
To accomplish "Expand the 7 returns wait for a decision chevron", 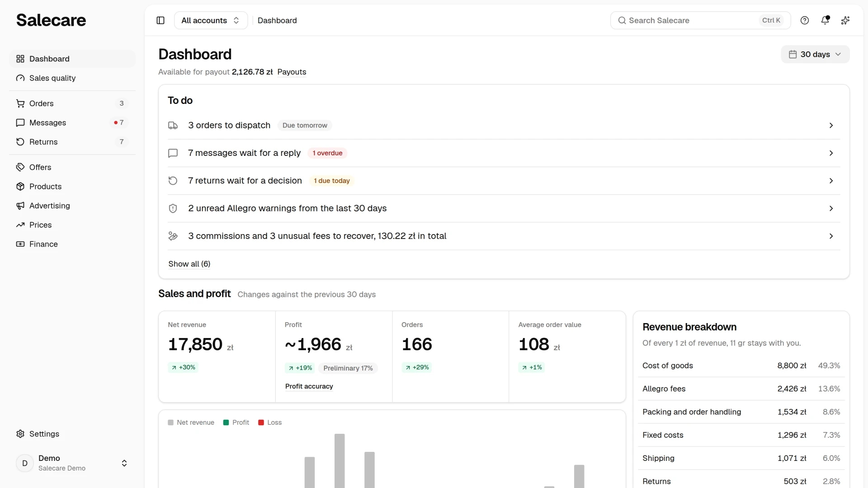I will click(831, 181).
